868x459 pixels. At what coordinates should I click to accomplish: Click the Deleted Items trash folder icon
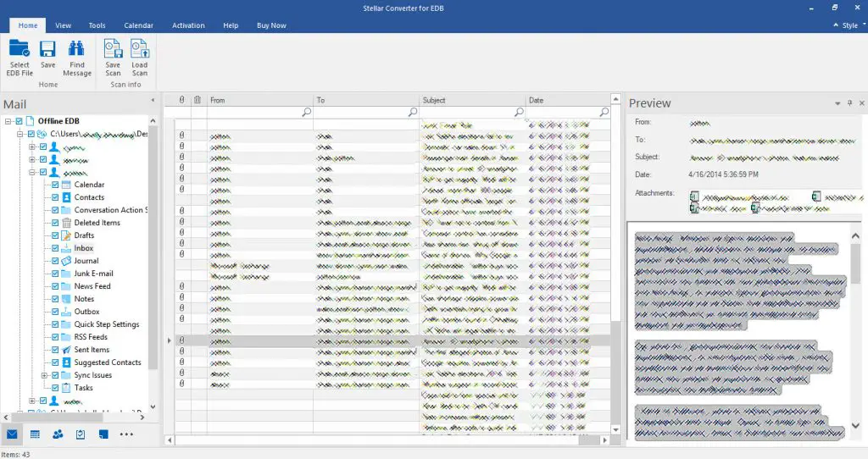[66, 223]
